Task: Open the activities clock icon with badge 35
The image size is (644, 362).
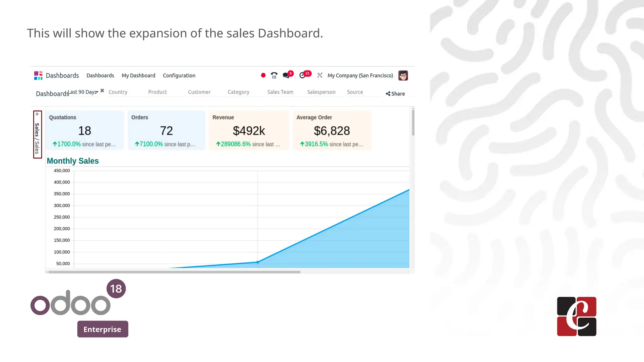Action: pyautogui.click(x=303, y=75)
